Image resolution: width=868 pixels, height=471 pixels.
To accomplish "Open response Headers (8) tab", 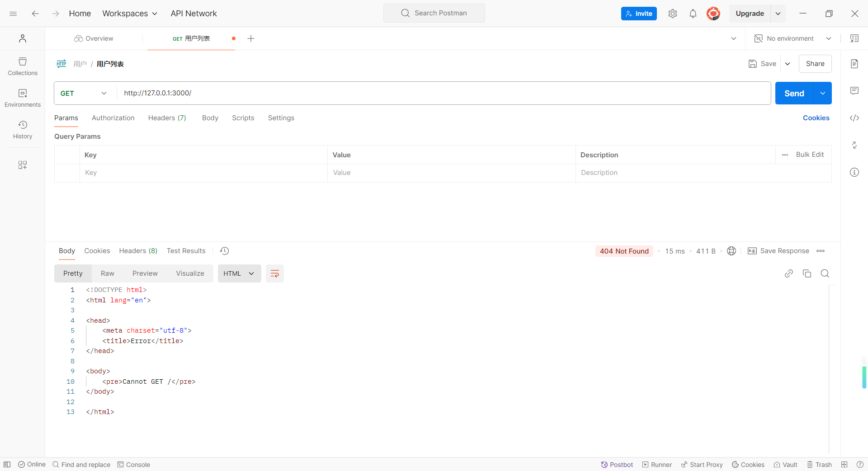I will 138,251.
